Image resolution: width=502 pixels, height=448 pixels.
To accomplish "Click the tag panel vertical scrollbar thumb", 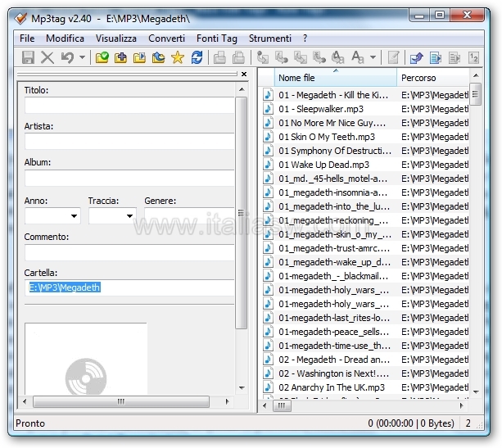I will coord(242,213).
